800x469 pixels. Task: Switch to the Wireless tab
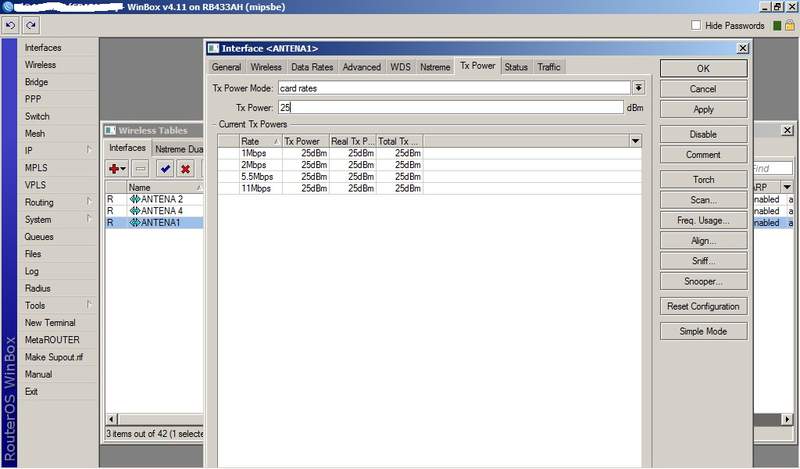[x=266, y=67]
